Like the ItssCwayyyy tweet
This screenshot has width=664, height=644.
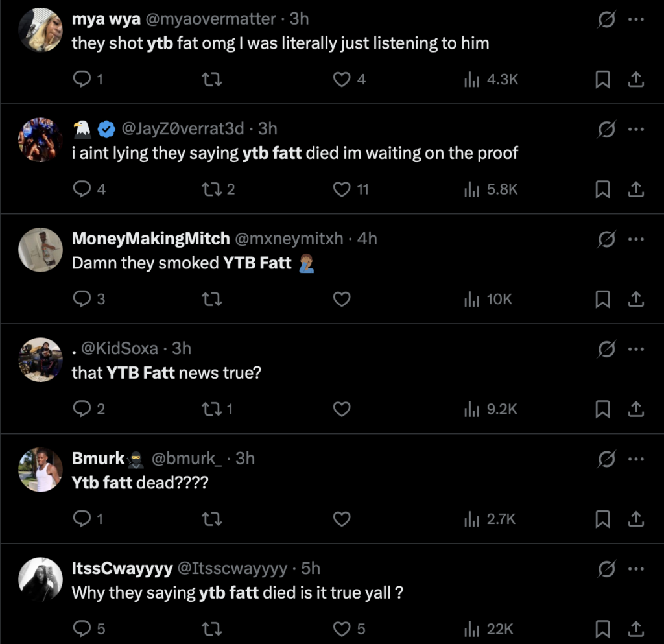pyautogui.click(x=342, y=629)
